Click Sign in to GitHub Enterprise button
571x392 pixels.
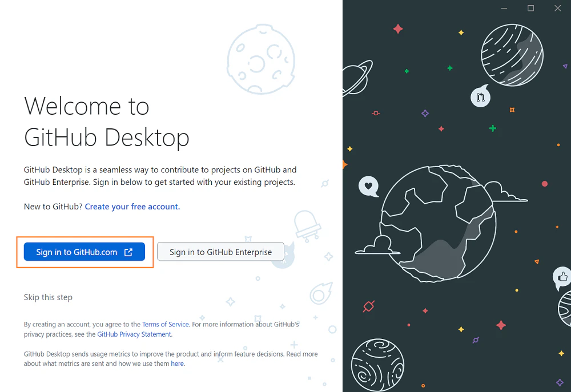pyautogui.click(x=220, y=252)
